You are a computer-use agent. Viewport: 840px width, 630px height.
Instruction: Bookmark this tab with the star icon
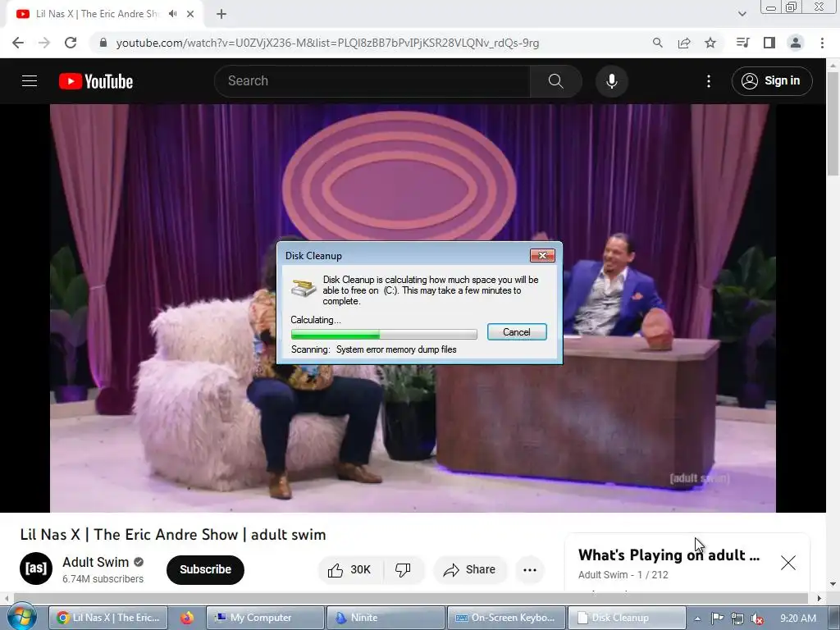point(710,43)
